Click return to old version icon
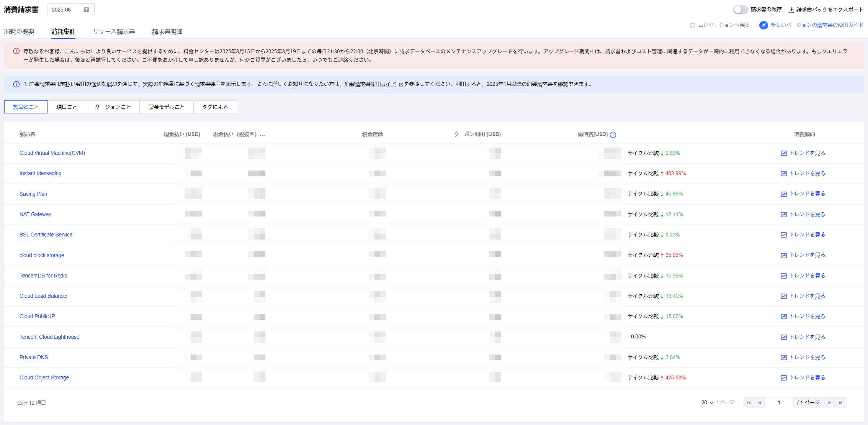 point(692,25)
